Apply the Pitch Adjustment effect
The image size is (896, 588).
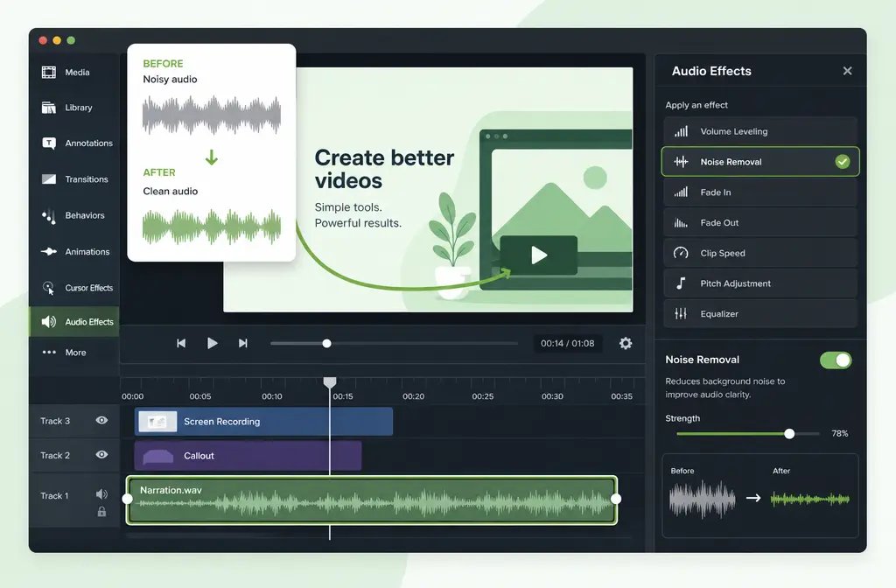pyautogui.click(x=760, y=283)
